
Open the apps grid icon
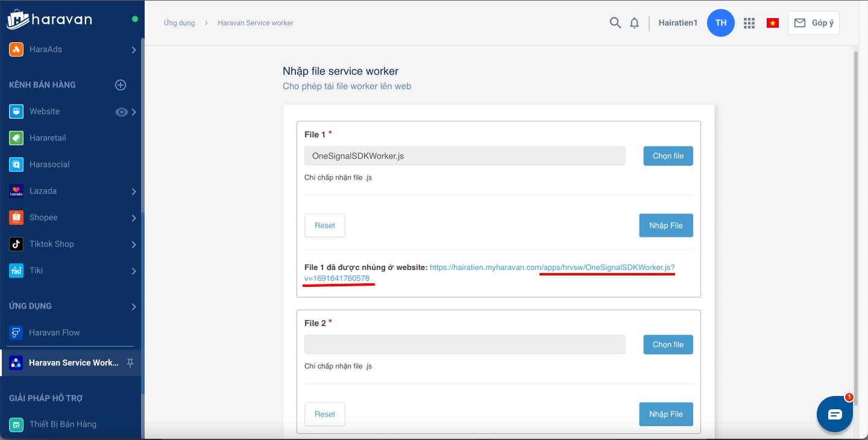point(749,23)
